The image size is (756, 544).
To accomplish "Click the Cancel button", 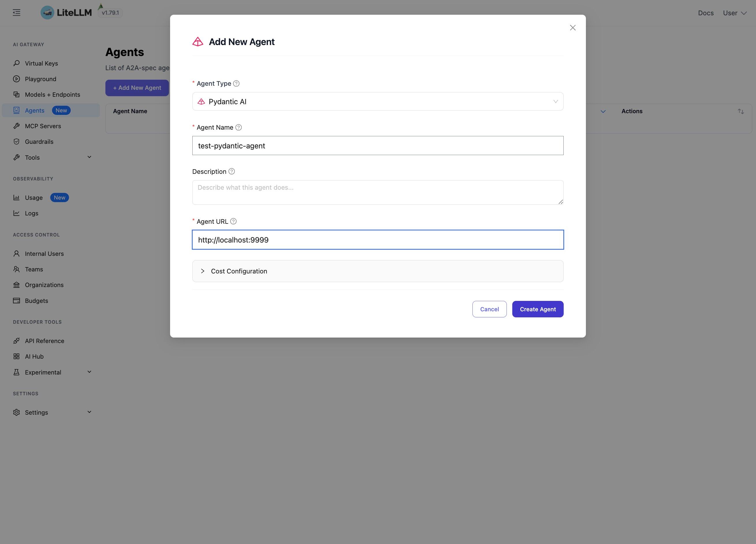I will coord(489,309).
